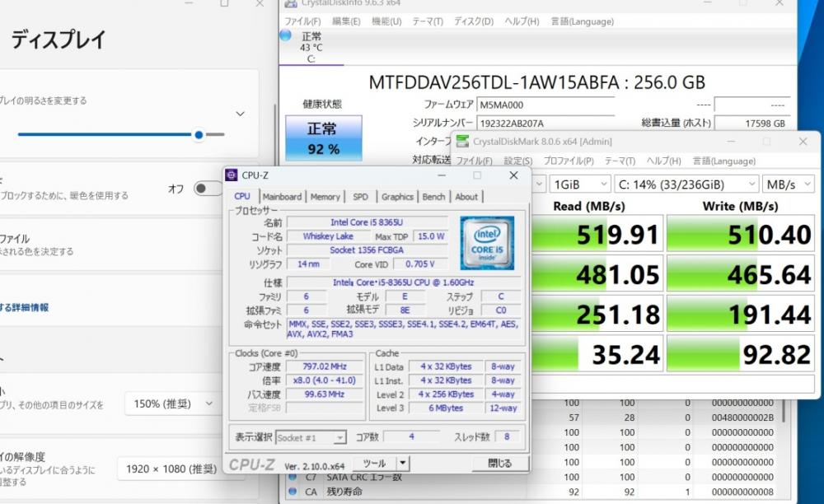The image size is (824, 504).
Task: Open the ツール dropdown arrow in CPU-Z
Action: [x=403, y=463]
